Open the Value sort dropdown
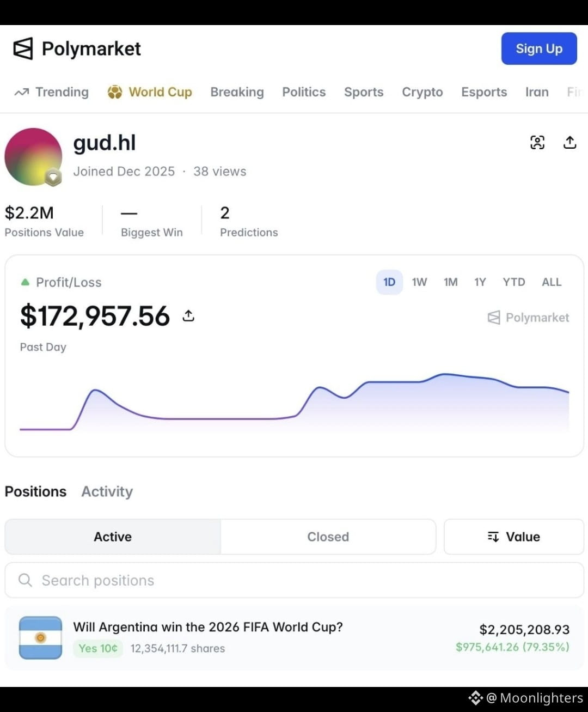Screen dimensions: 588x712 (514, 537)
